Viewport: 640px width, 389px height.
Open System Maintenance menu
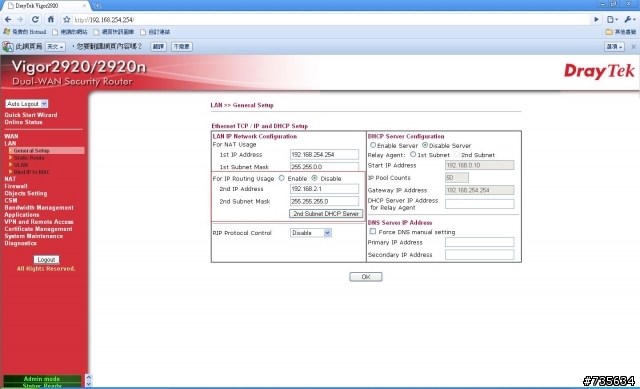point(33,236)
